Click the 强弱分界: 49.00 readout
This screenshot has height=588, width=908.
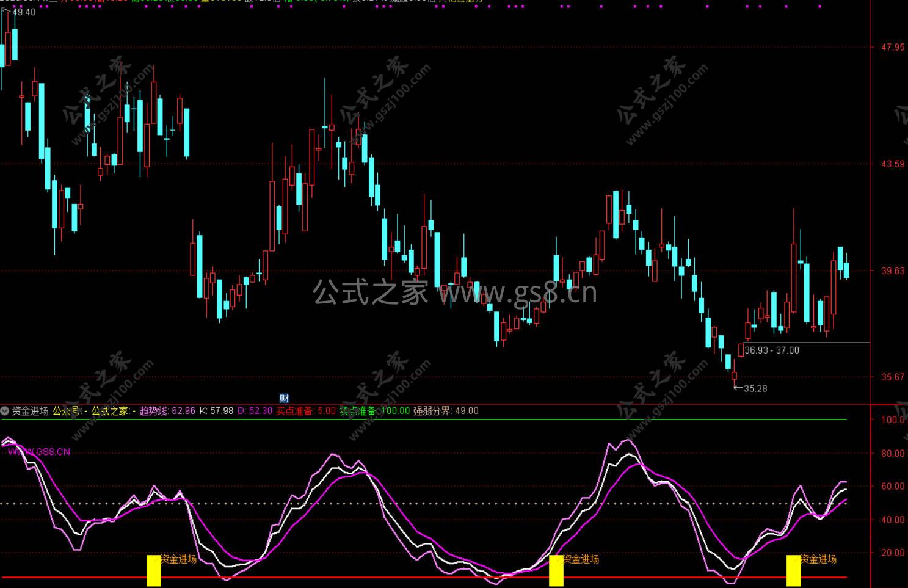tap(446, 411)
